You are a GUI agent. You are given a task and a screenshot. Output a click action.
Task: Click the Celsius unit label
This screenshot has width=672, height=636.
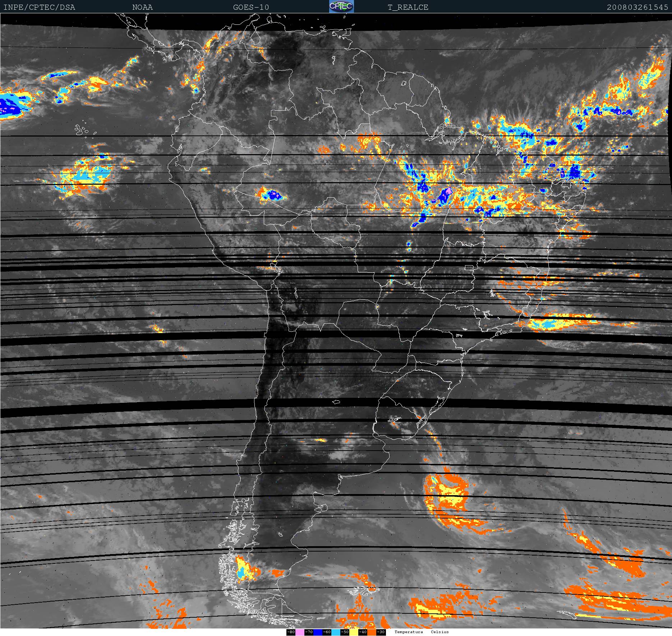439,632
